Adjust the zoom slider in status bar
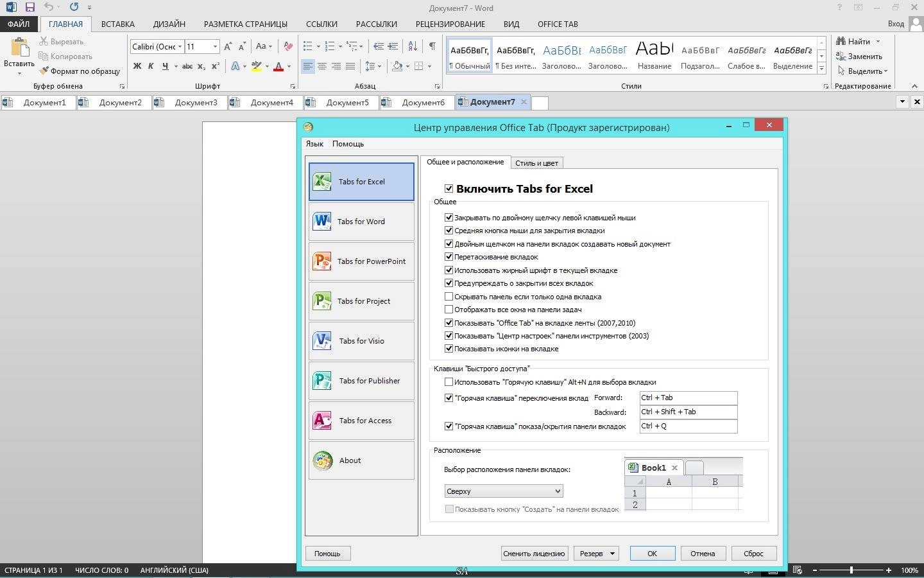Screen dimensions: 924x578 (851, 570)
